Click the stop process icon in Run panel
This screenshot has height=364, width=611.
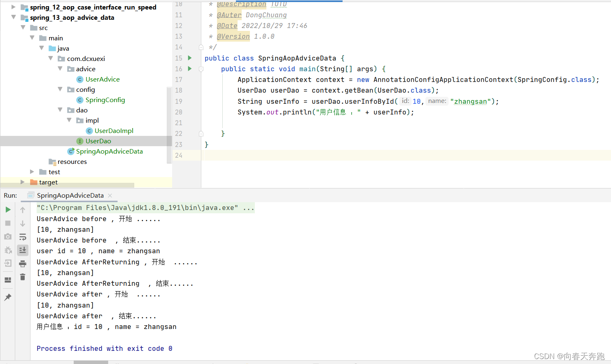coord(8,223)
